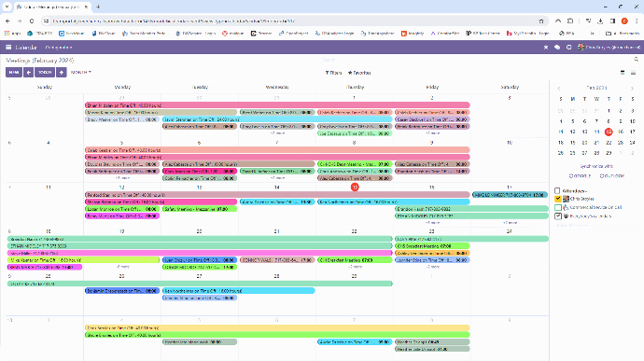Open browser extensions puzzle icon
Screen dimensions: 644x361
[570, 21]
